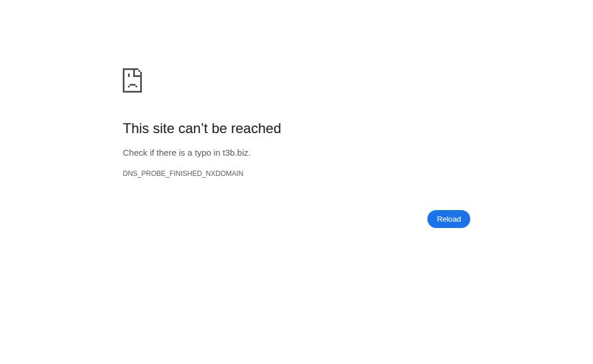Viewport: 593px width, 364px height.
Task: Click the word "Check" in the message
Action: point(135,153)
